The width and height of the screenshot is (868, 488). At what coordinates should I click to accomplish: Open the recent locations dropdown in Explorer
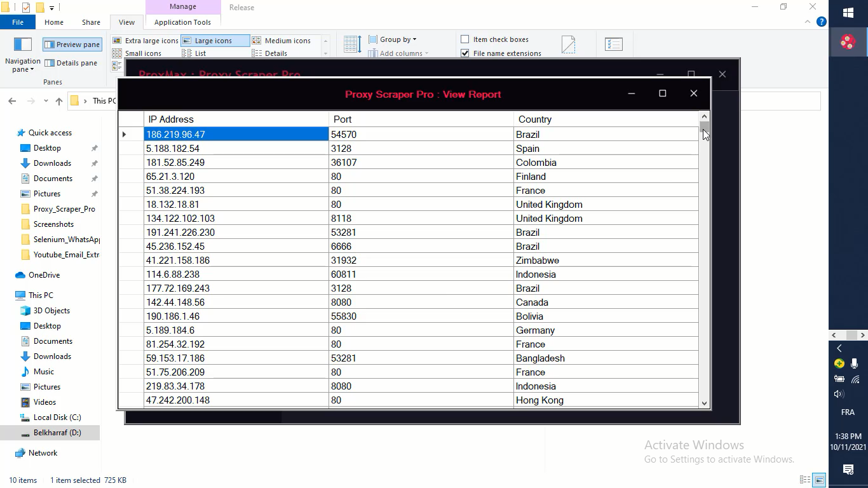tap(46, 101)
